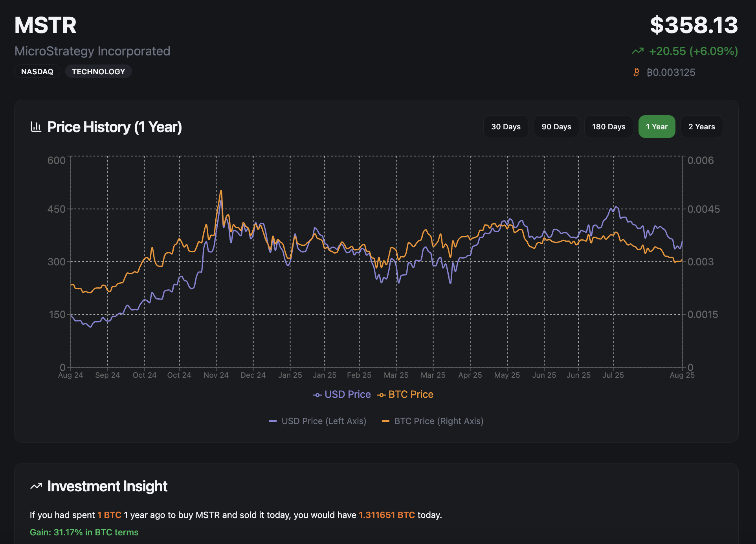Click the Aug 24 x-axis label

point(71,375)
